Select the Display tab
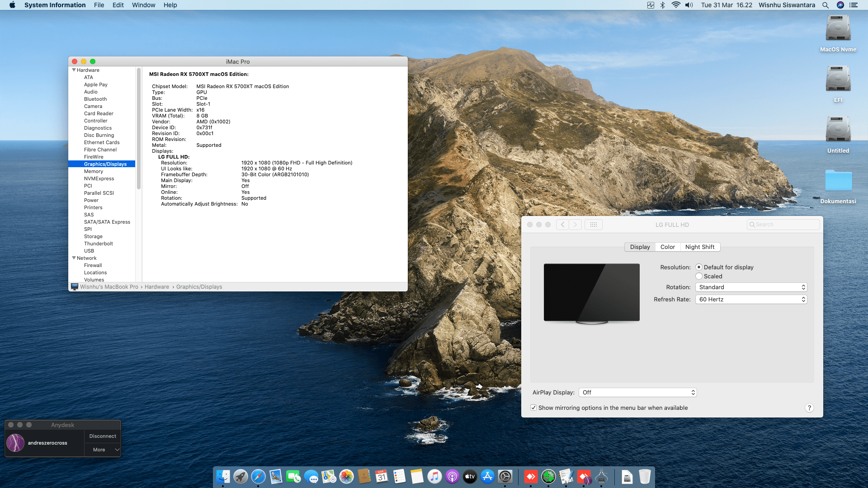 (x=640, y=247)
